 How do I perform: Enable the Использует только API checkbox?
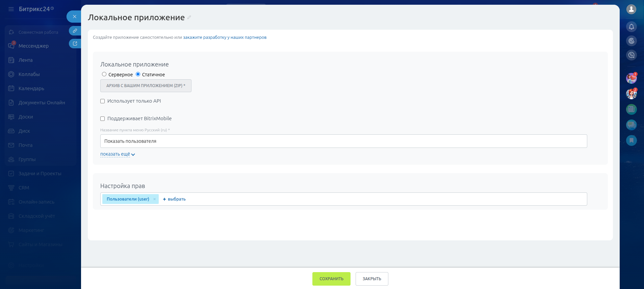pyautogui.click(x=103, y=101)
